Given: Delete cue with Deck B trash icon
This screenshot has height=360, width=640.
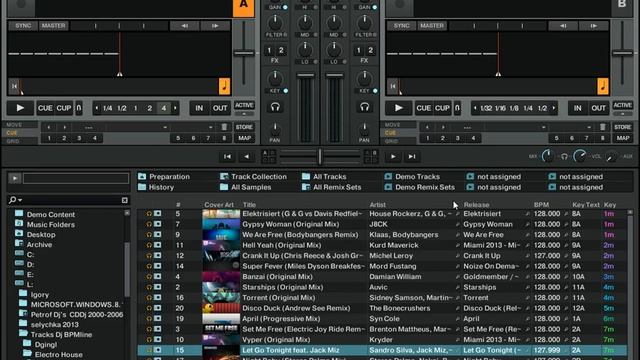Looking at the screenshot, I should click(x=602, y=127).
